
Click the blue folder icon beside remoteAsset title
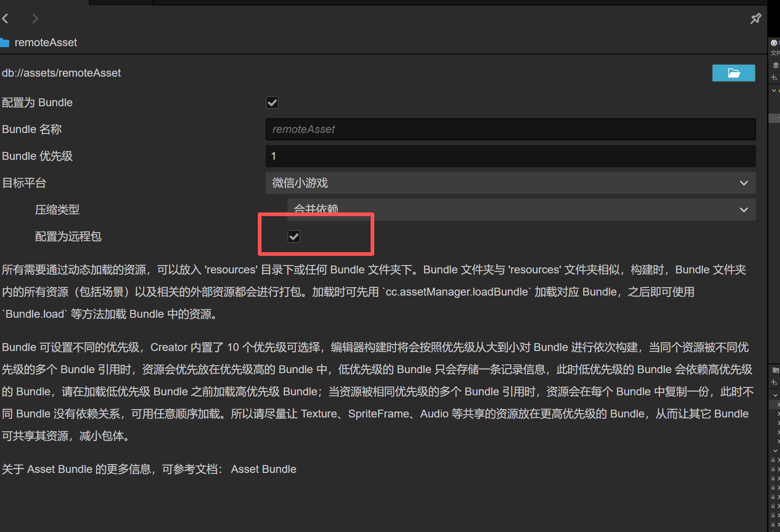[x=5, y=42]
